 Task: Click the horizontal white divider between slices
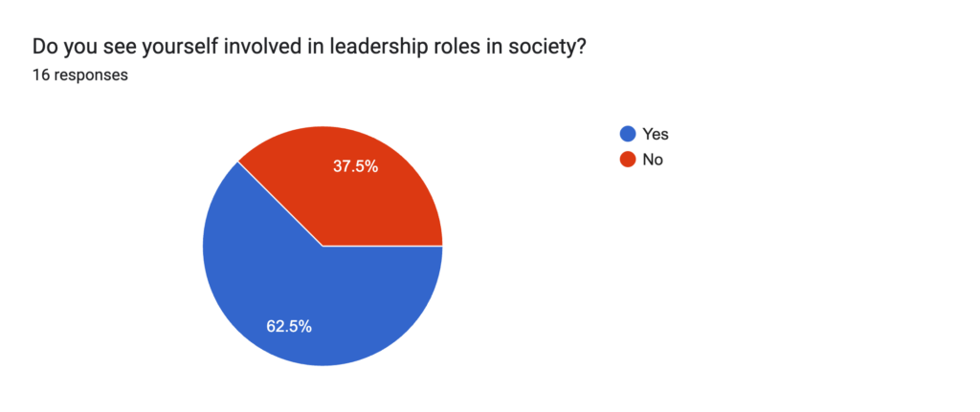click(x=383, y=246)
